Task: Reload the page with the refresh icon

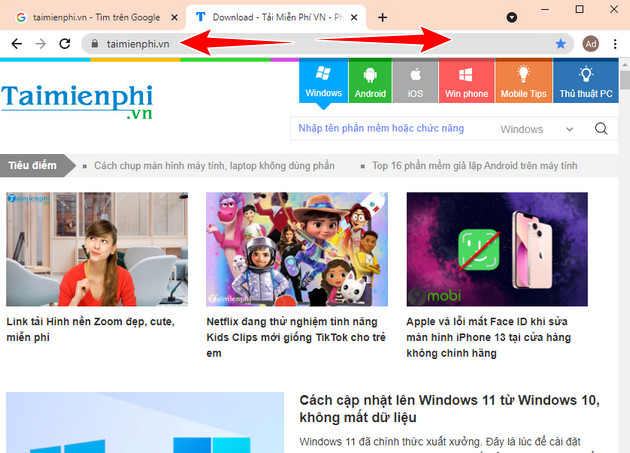Action: click(x=65, y=43)
